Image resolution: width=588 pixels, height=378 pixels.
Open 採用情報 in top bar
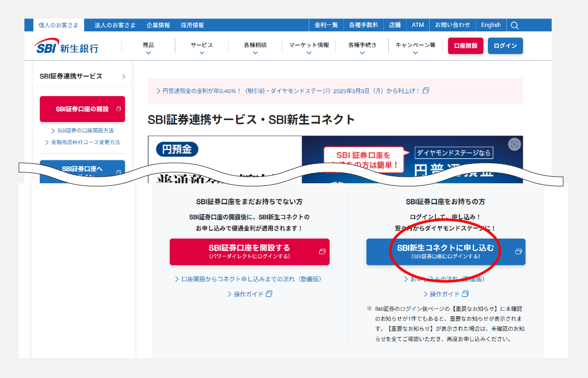click(192, 25)
